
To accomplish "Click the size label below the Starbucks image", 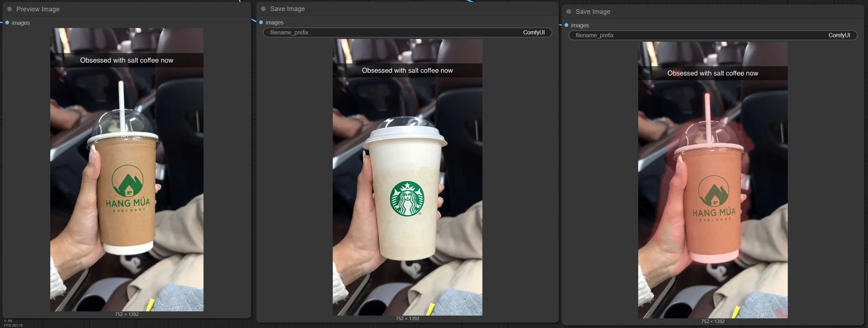I will click(x=407, y=319).
